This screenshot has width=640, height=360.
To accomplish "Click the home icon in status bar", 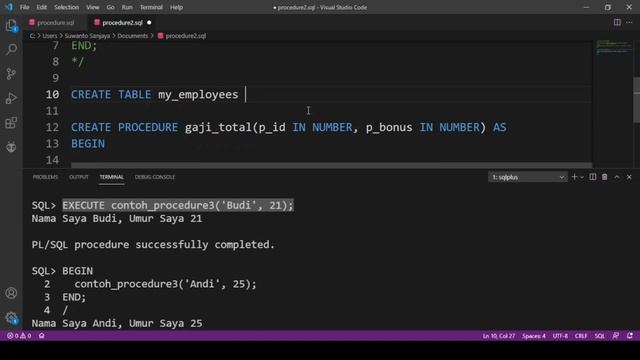I will tap(42, 336).
